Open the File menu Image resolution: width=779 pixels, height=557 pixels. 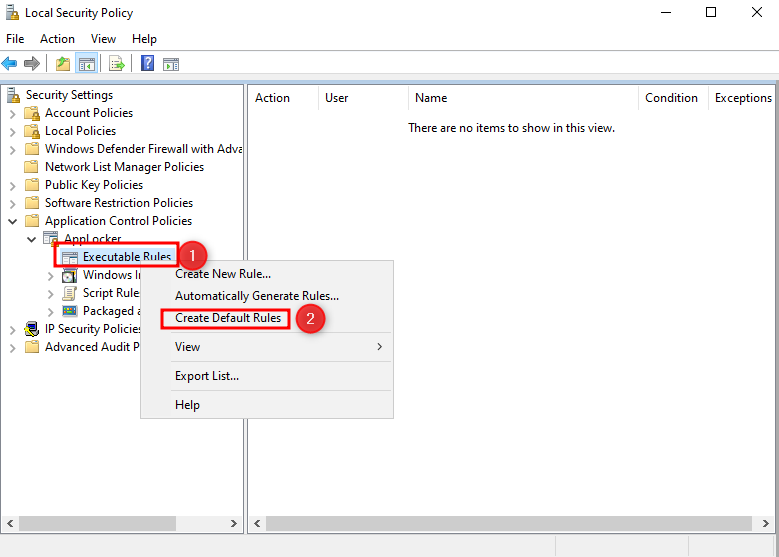tap(15, 39)
